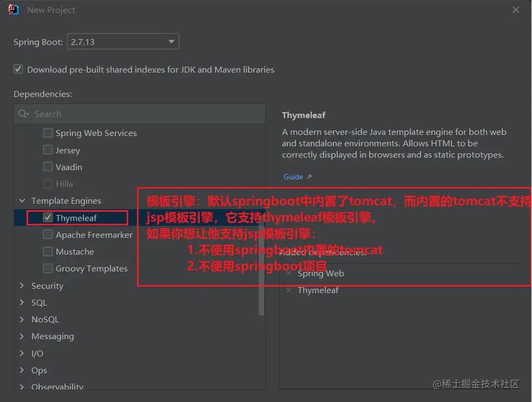Click the Guide external link arrow icon
Screen dimensions: 532x402
310,177
